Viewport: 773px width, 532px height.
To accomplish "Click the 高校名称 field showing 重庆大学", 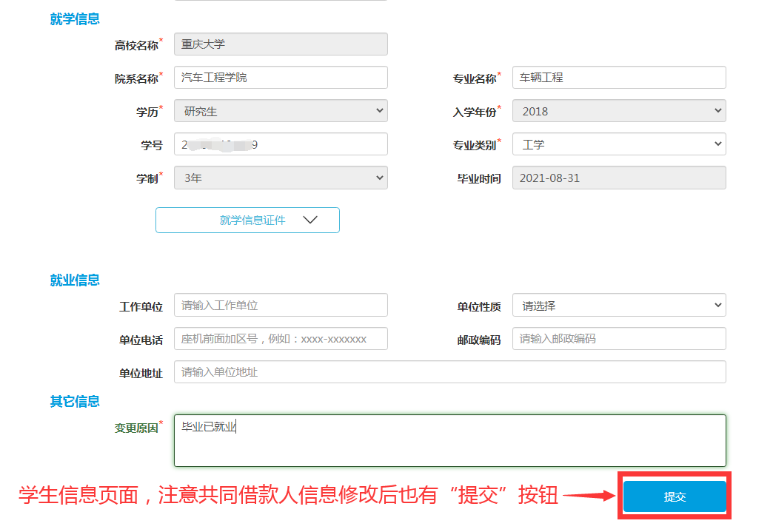I will pos(281,44).
